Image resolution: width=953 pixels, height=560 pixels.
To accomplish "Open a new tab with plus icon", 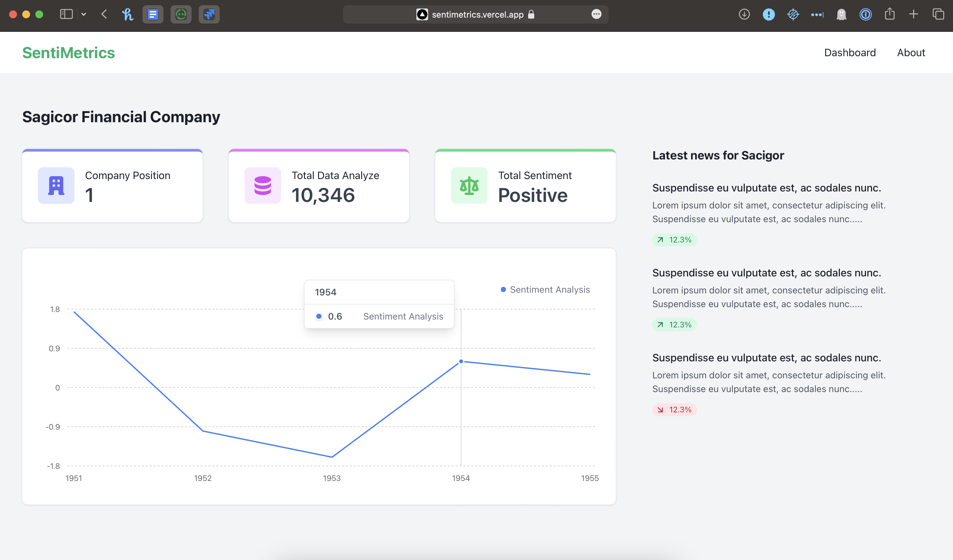I will tap(913, 14).
